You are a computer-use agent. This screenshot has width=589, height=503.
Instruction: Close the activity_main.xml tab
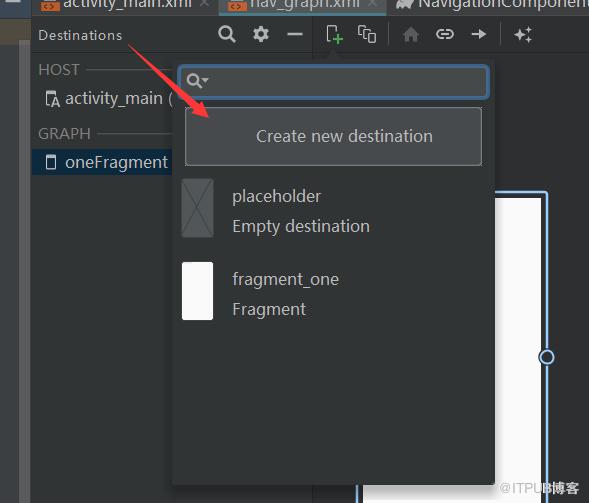(x=205, y=4)
